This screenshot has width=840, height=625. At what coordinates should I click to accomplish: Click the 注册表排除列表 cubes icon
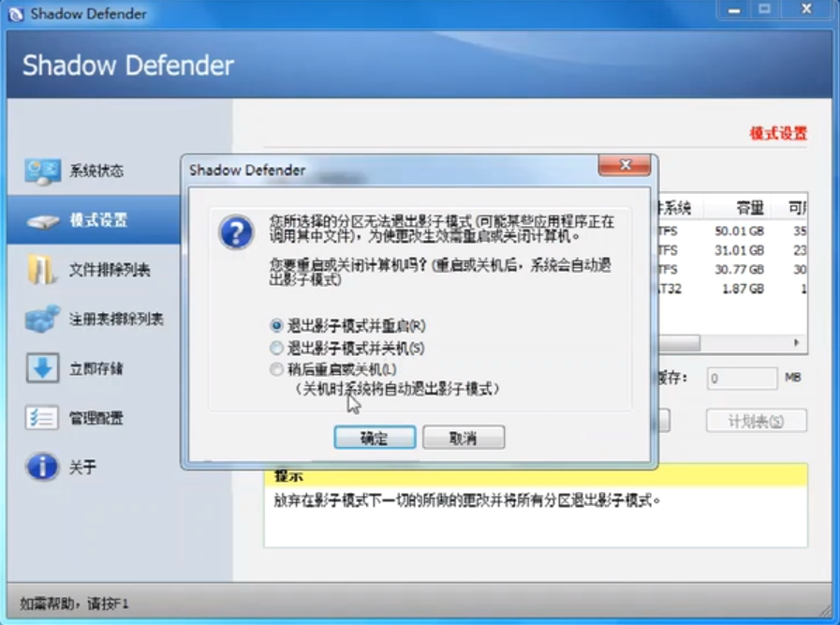point(42,319)
